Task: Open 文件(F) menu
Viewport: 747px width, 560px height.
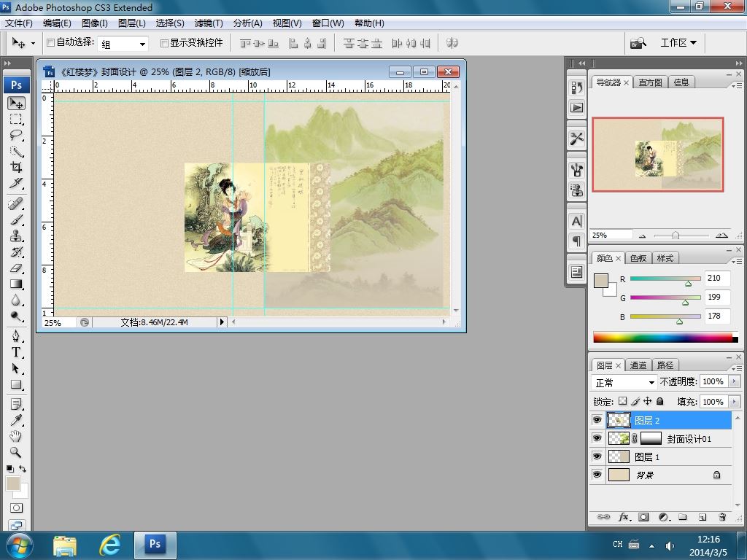Action: (18, 23)
